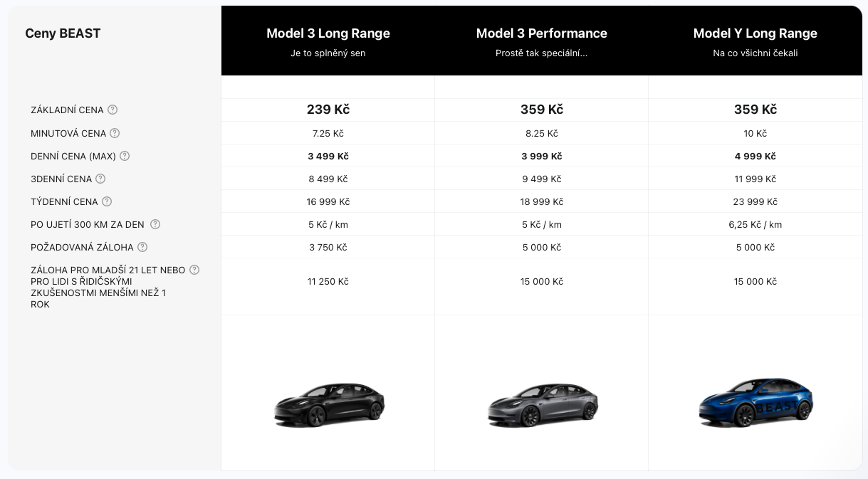
Task: Click the grey Model 3 Performance car image
Action: [x=543, y=405]
